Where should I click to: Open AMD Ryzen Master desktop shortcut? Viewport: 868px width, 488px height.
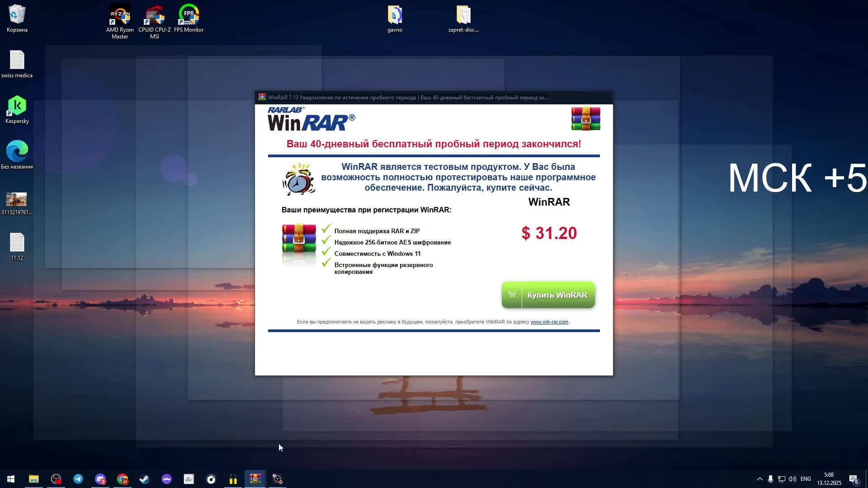point(120,16)
